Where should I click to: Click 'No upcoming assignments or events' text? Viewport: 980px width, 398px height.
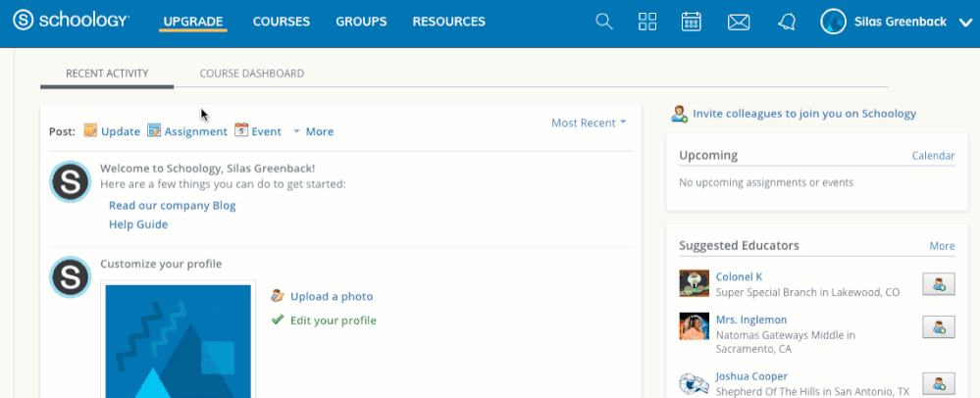766,182
